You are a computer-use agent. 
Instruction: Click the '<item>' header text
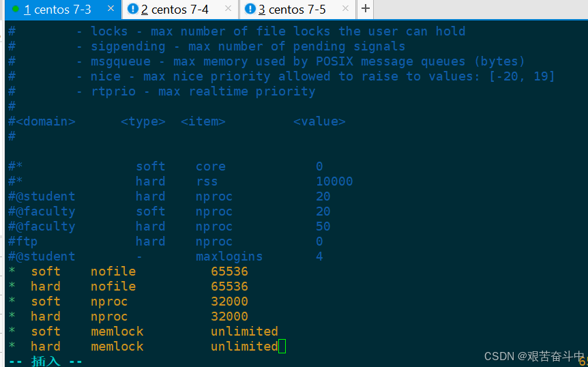(x=203, y=121)
